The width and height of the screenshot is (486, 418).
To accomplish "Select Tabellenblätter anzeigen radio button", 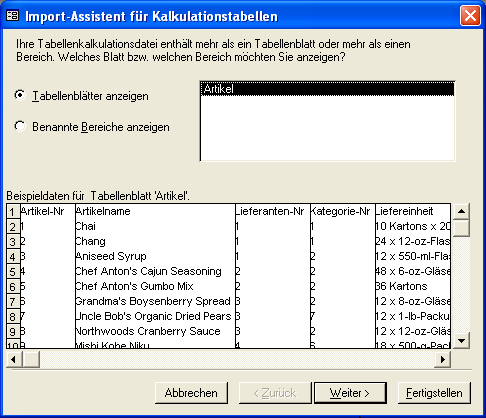I will tap(20, 96).
